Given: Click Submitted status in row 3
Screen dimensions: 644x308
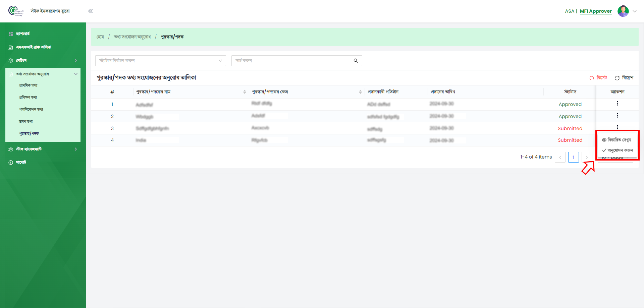Looking at the screenshot, I should click(570, 129).
